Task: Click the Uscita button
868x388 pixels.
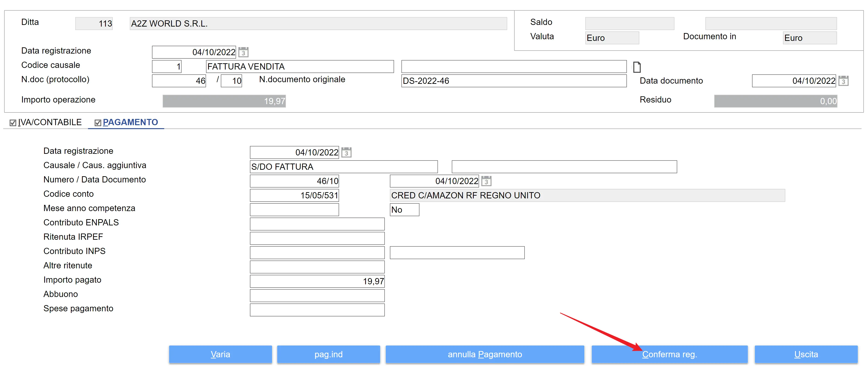Action: click(806, 354)
